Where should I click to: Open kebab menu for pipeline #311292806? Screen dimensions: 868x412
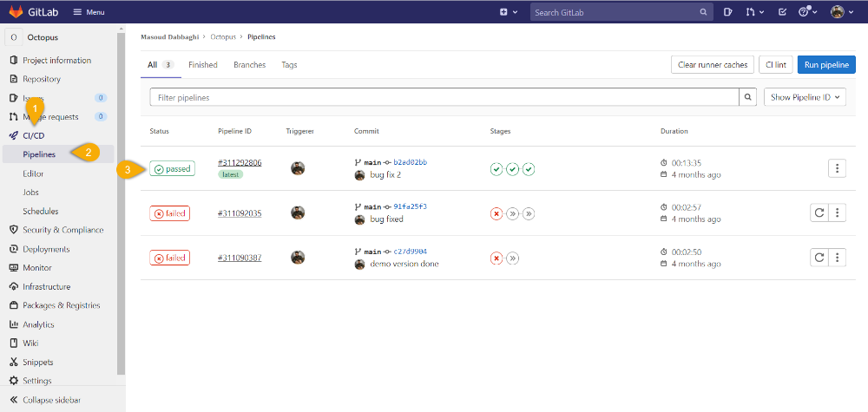tap(837, 168)
